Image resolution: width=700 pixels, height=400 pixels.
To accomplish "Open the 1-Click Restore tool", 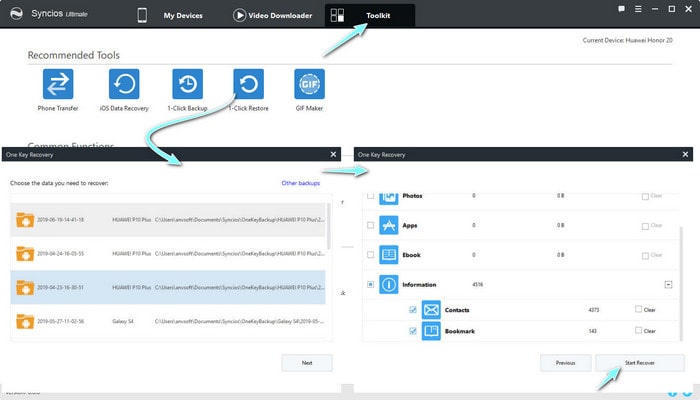I will pos(249,84).
